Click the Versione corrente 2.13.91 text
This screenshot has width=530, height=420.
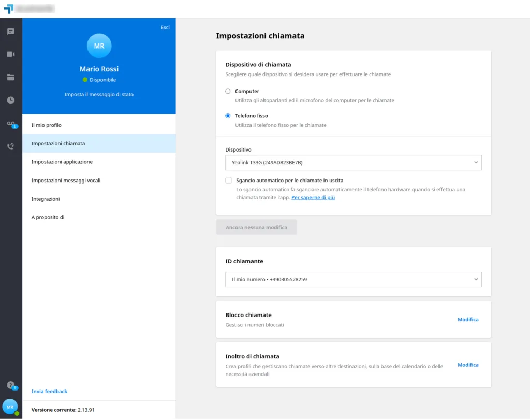63,410
